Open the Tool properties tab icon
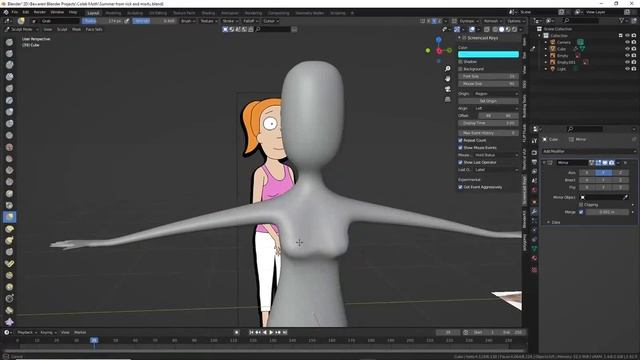Screen dimensions: 640x360 click(x=534, y=141)
